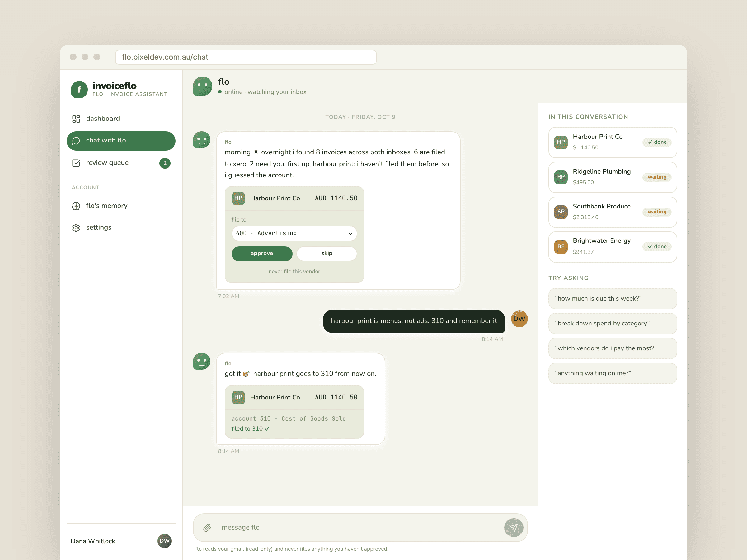Click the 'filed to 310' confirmation text
This screenshot has width=747, height=560.
pyautogui.click(x=250, y=429)
